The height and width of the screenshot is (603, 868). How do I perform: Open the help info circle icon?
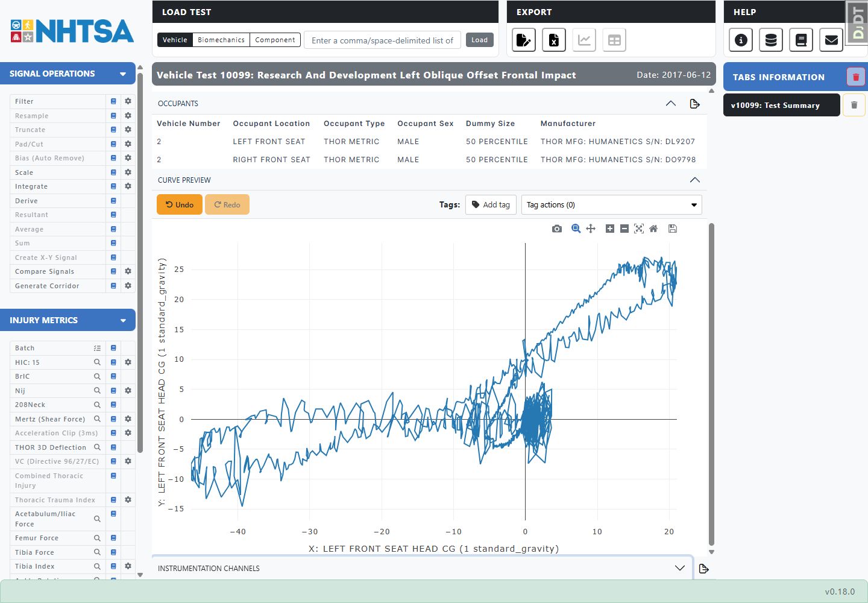(x=741, y=40)
